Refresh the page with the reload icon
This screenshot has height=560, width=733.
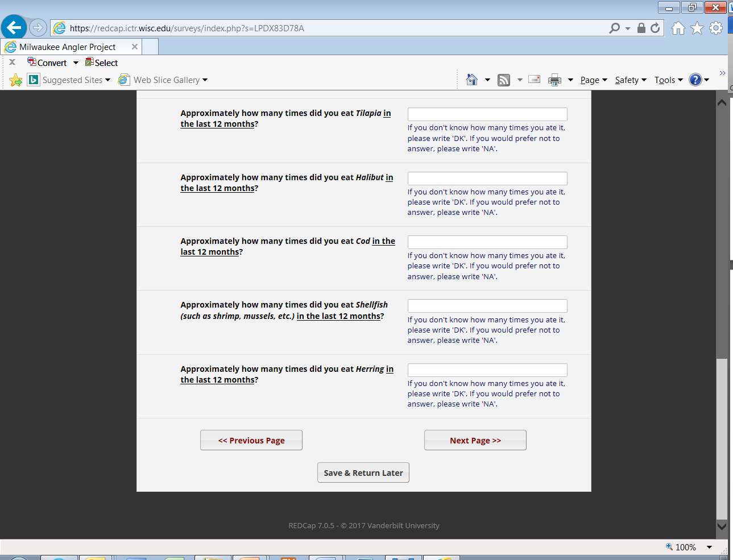655,28
